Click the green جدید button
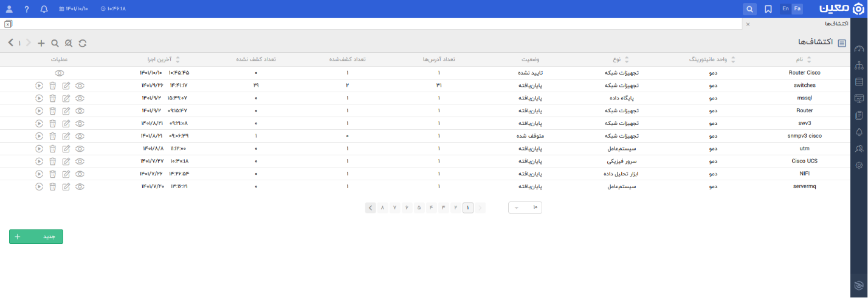Viewport: 868px width, 298px height. click(x=36, y=237)
